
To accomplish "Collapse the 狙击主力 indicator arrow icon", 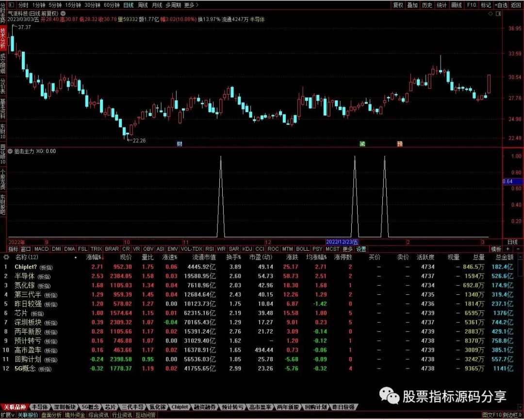I will tap(10, 151).
